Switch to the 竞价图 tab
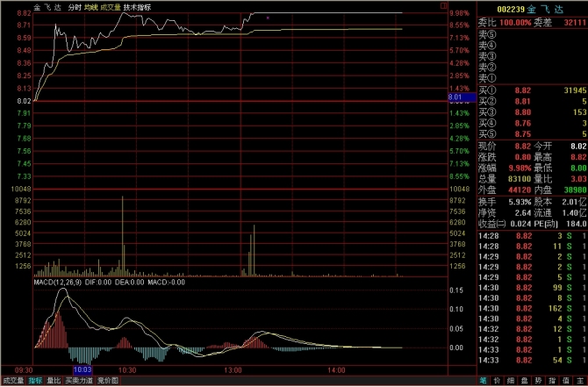The height and width of the screenshot is (387, 588). [x=107, y=381]
